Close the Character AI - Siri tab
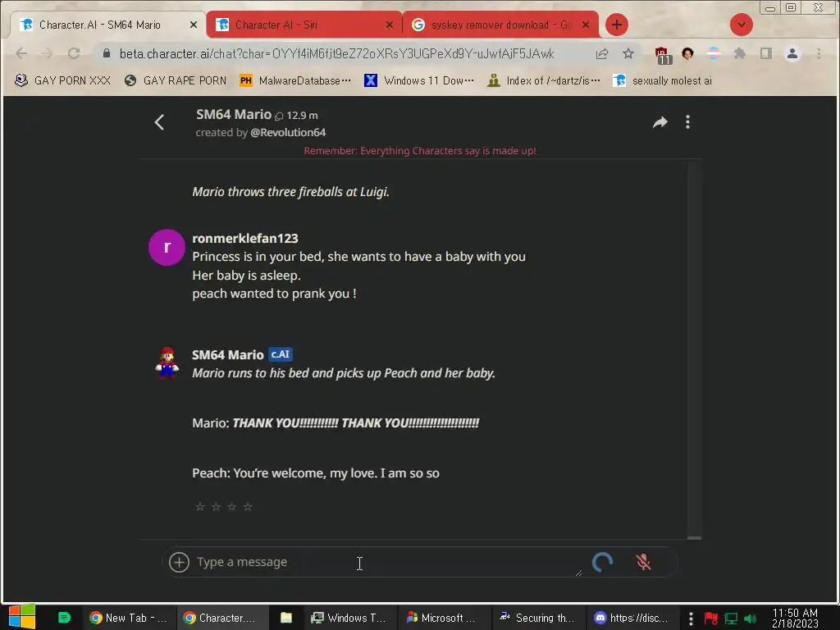 (x=390, y=25)
